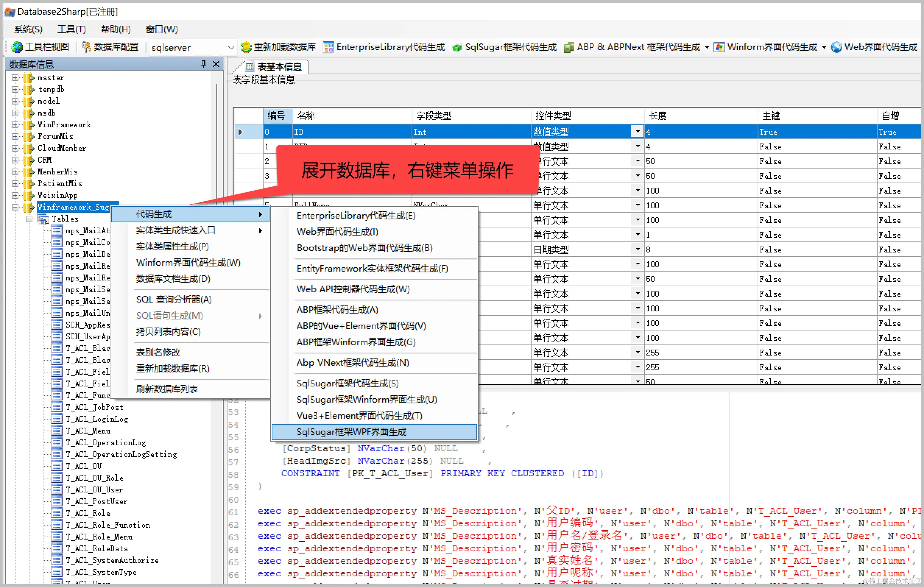924x587 pixels.
Task: Pin the 数据库信息 panel
Action: click(203, 64)
